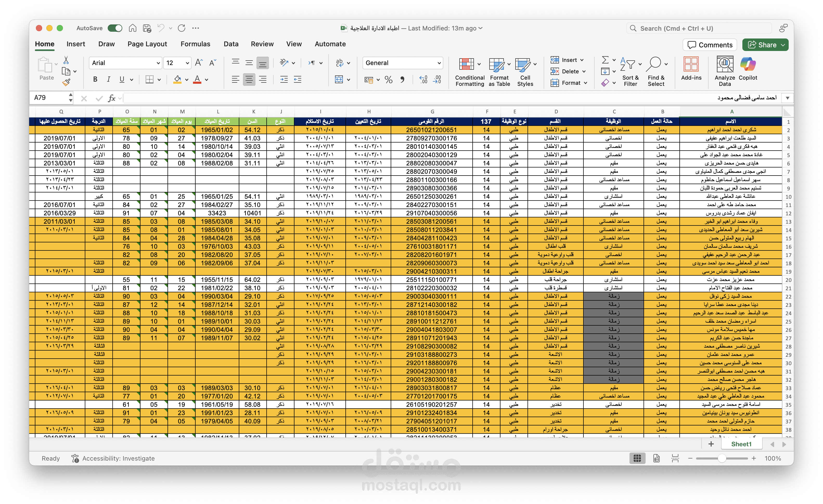
Task: Apply center horizontal alignment
Action: point(249,80)
